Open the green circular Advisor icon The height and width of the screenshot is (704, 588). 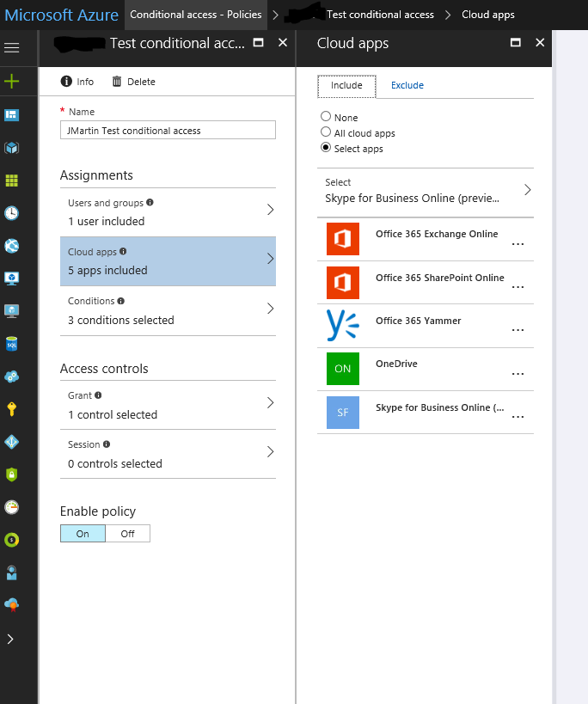click(x=12, y=540)
